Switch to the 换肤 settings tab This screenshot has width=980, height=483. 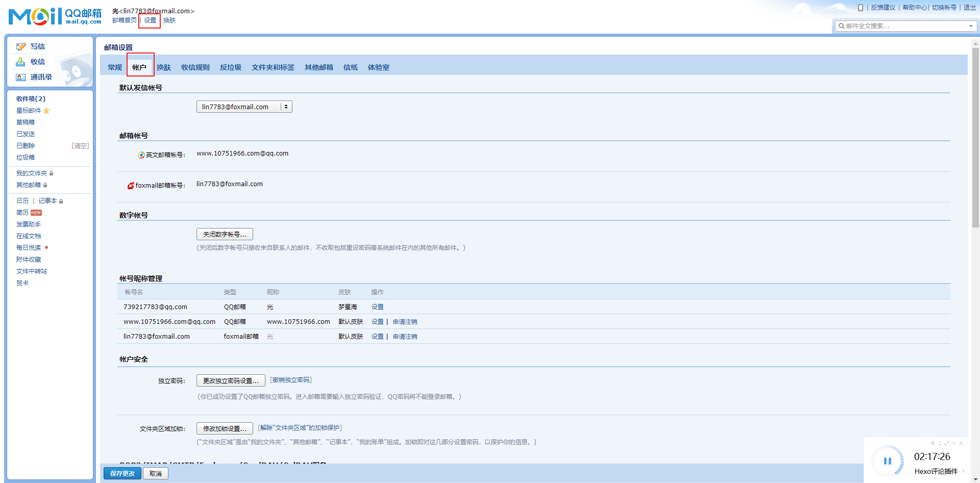pos(164,67)
